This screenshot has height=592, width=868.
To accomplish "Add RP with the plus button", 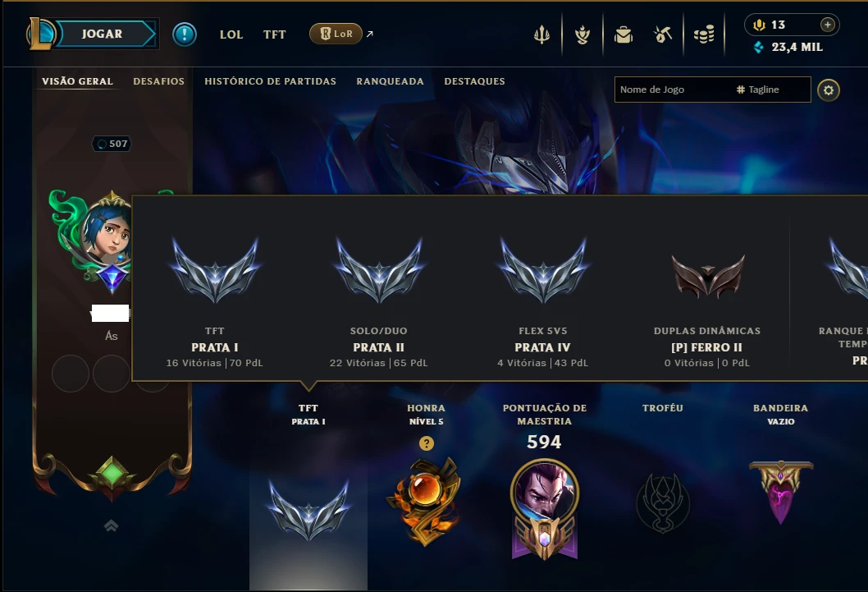I will coord(828,25).
